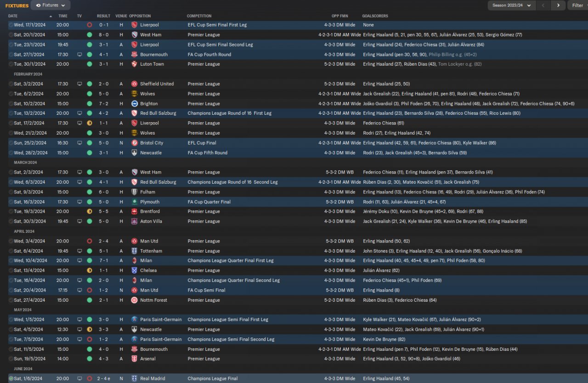
Task: Sort by the VENUE column header
Action: tap(121, 16)
